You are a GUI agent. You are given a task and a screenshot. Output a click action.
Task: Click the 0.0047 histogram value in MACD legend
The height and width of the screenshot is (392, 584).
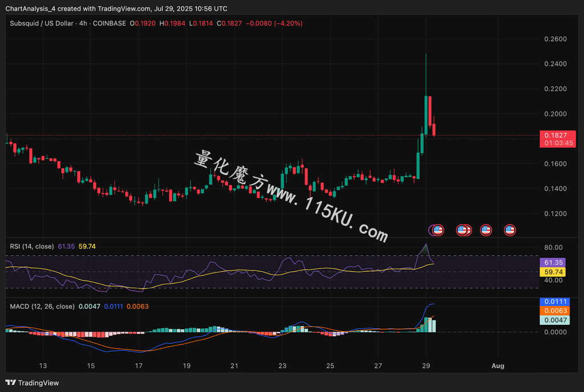pos(90,307)
